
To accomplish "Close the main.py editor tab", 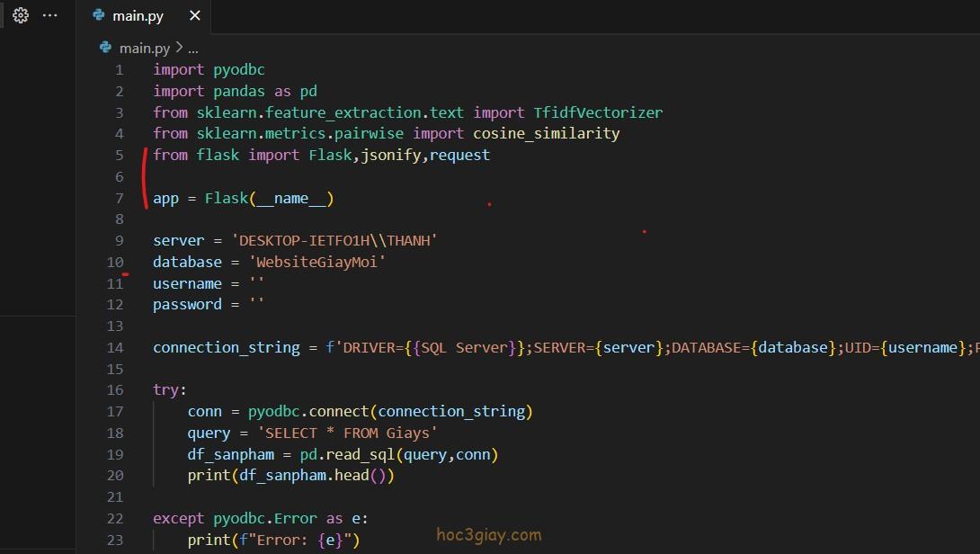I will [195, 16].
